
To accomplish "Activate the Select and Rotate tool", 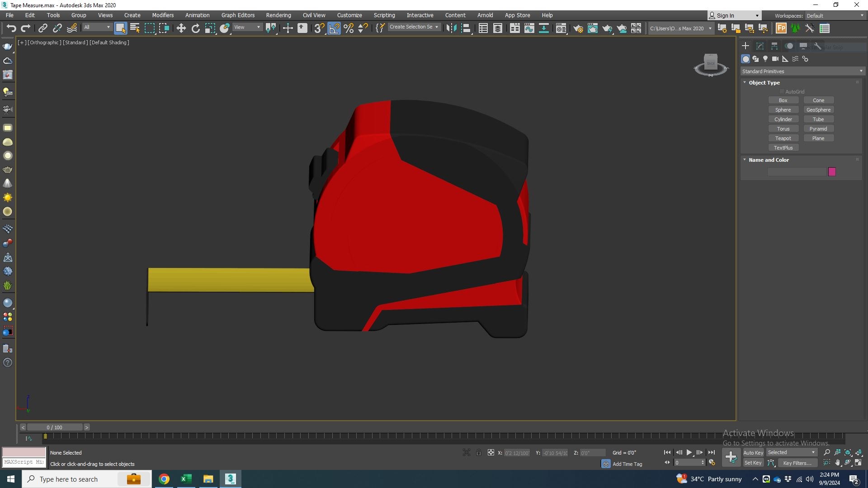I will coord(196,28).
